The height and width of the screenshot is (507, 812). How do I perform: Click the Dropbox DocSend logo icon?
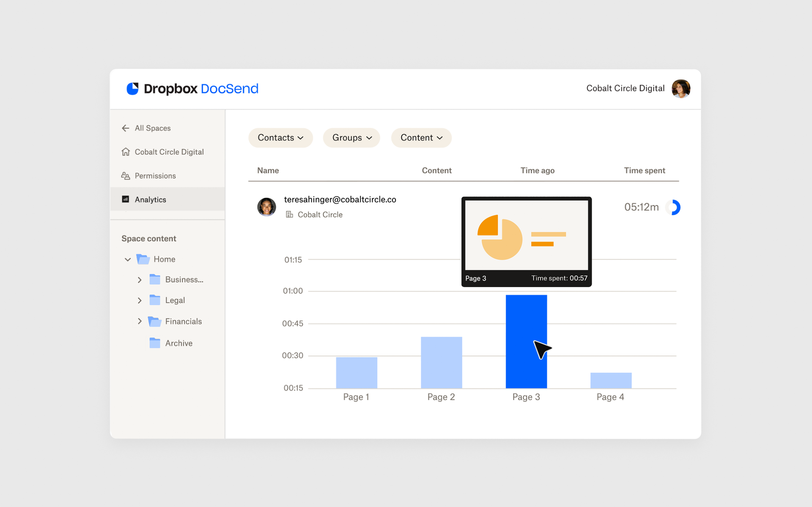[x=132, y=88]
